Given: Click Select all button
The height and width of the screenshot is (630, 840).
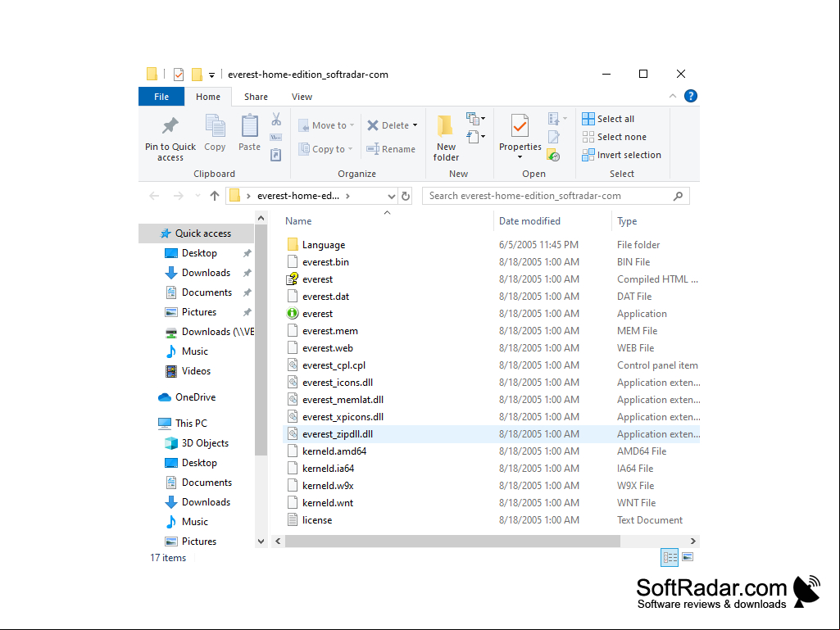Looking at the screenshot, I should (x=608, y=119).
